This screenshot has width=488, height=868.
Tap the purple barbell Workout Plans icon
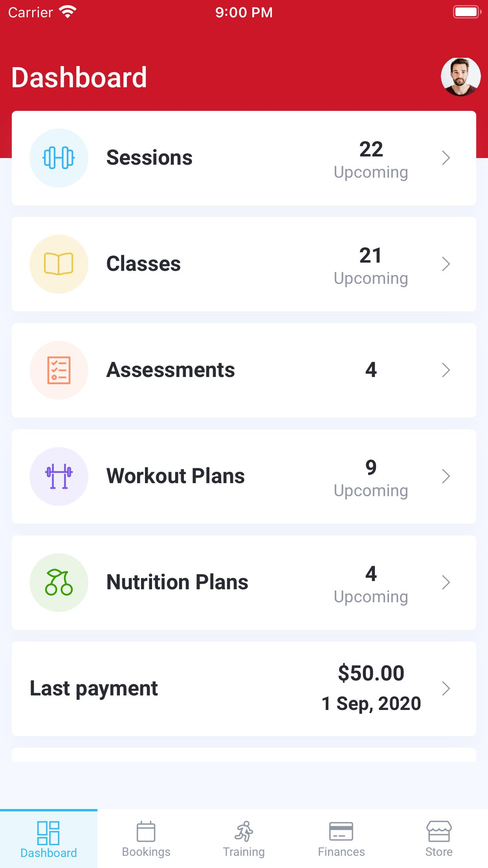pyautogui.click(x=59, y=476)
